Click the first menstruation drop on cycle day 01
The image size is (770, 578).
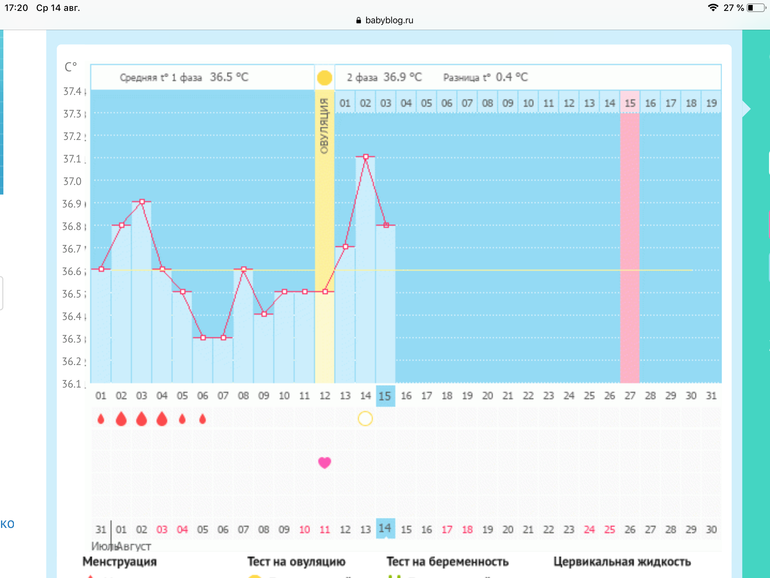pyautogui.click(x=101, y=419)
